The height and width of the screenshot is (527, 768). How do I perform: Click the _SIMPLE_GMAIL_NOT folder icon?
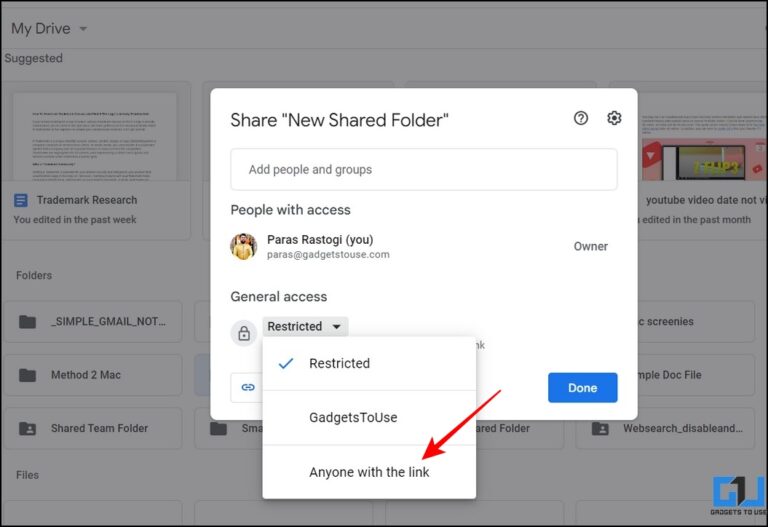(27, 322)
